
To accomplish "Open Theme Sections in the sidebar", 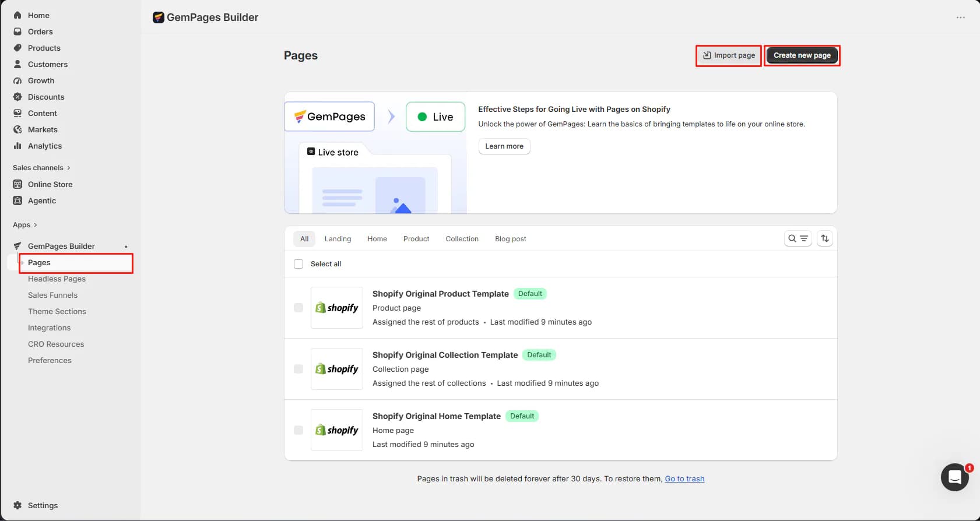I will click(x=57, y=312).
